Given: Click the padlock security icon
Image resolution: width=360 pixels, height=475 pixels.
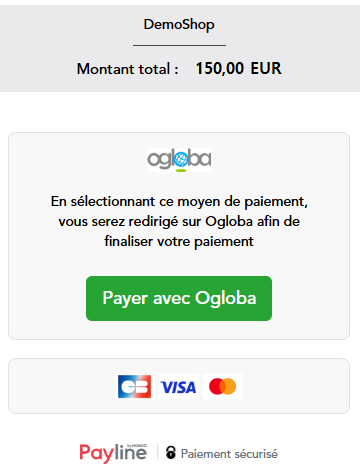Looking at the screenshot, I should [x=171, y=453].
